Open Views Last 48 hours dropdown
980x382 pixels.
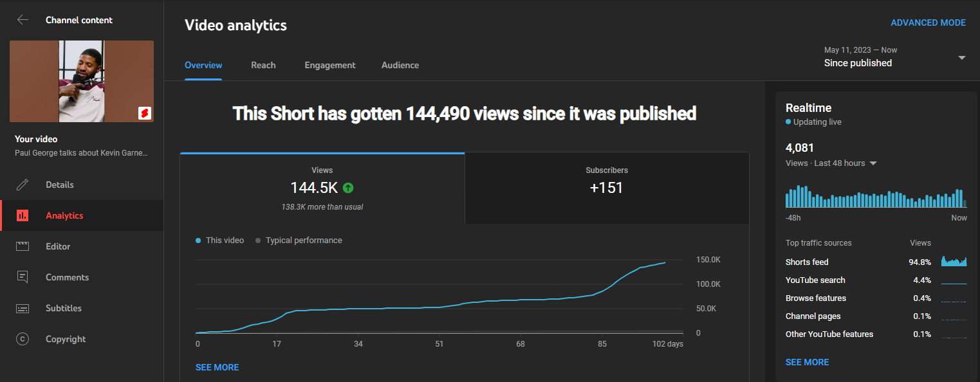(x=831, y=163)
